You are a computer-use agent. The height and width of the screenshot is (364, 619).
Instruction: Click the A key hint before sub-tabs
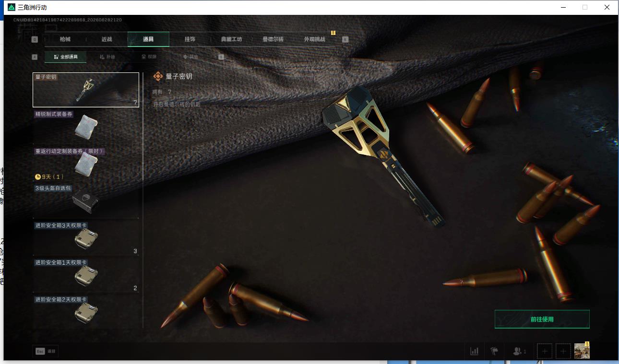click(35, 57)
